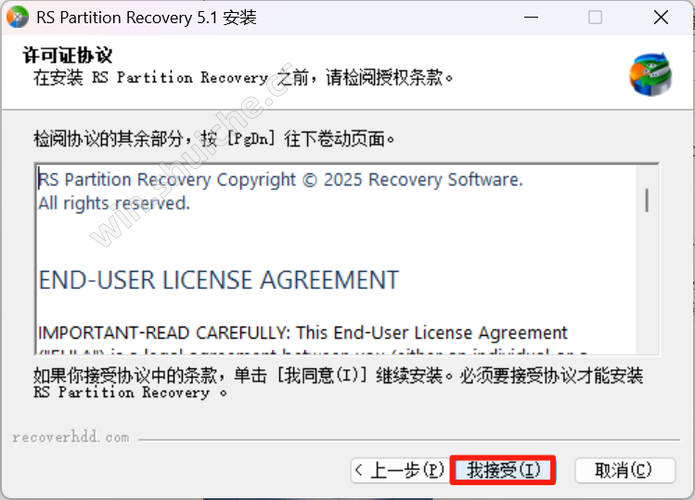The height and width of the screenshot is (500, 695).
Task: Click the Copyright © 2025 Recovery Software line
Action: [281, 180]
